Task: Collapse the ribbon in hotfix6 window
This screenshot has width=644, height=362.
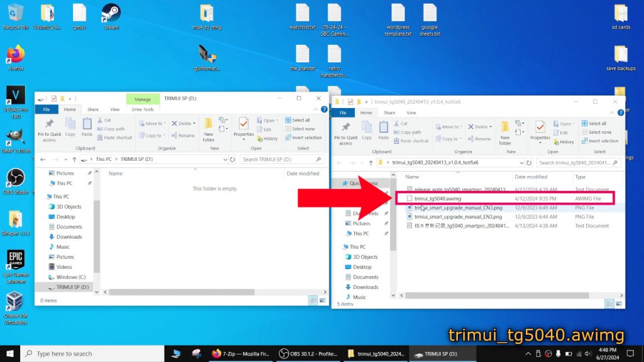Action: tap(611, 112)
